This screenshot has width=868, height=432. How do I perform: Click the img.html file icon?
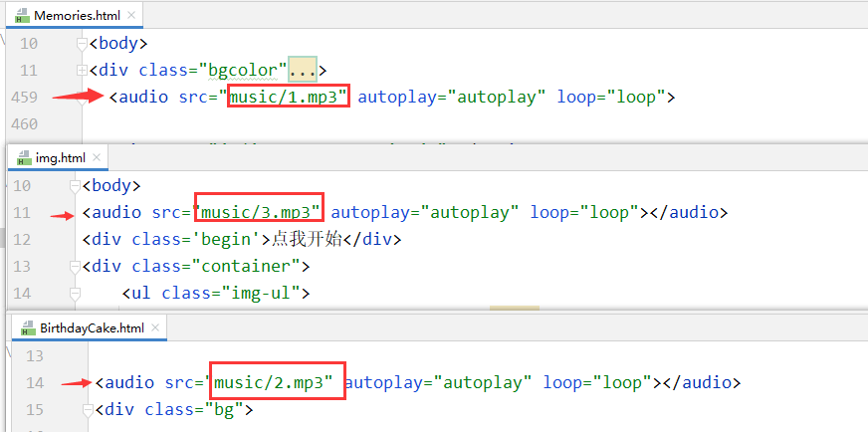pyautogui.click(x=23, y=159)
